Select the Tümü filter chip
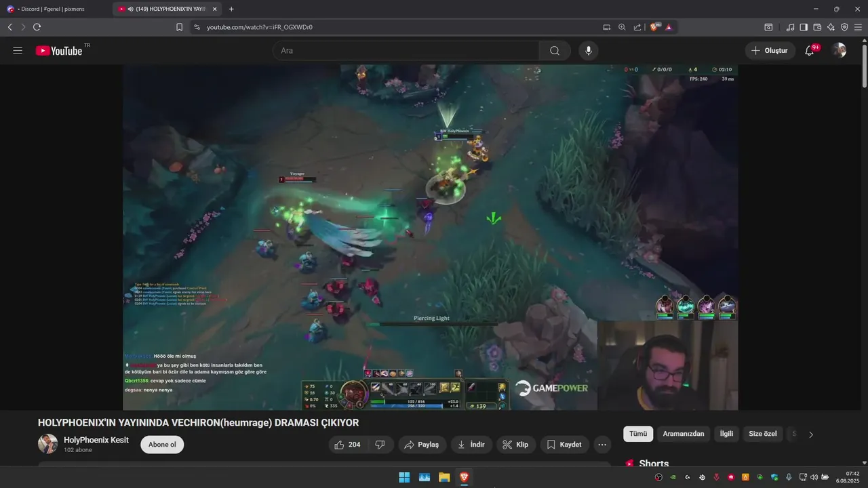The height and width of the screenshot is (488, 868). 638,434
